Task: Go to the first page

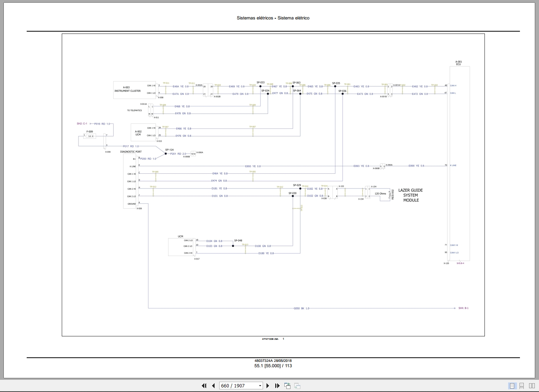Action: pyautogui.click(x=204, y=386)
